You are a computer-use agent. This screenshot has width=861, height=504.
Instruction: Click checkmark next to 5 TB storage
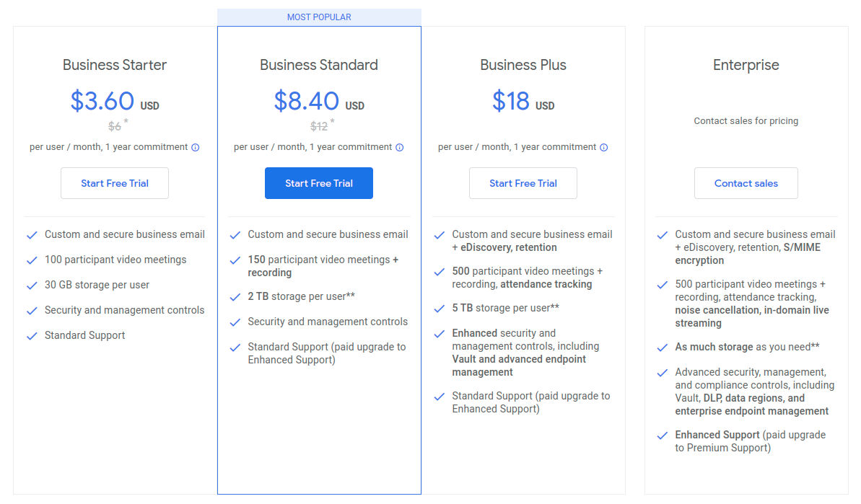[x=440, y=309]
